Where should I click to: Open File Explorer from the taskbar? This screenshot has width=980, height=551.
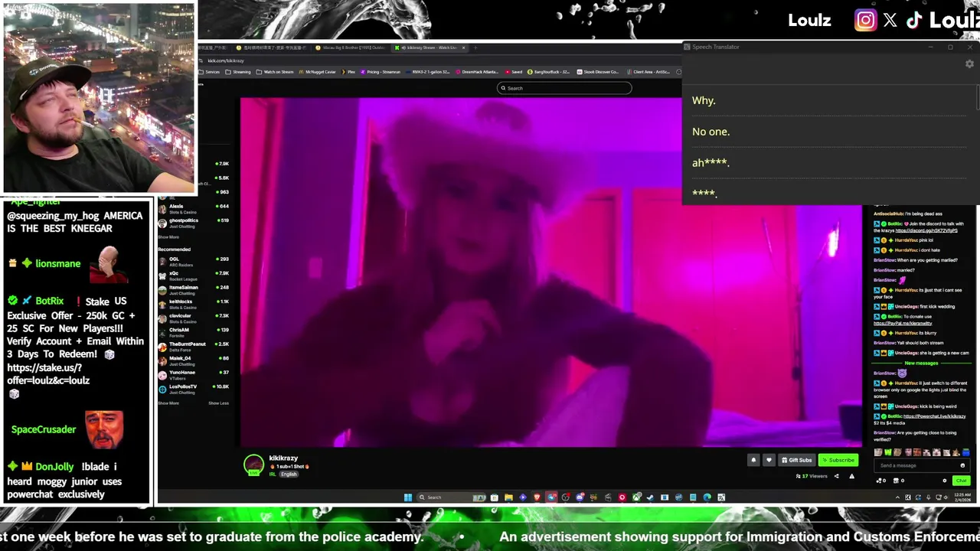click(508, 497)
